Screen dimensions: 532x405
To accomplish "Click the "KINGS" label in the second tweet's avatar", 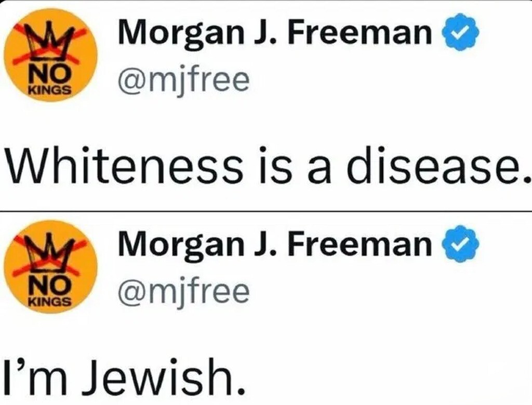I will (51, 301).
